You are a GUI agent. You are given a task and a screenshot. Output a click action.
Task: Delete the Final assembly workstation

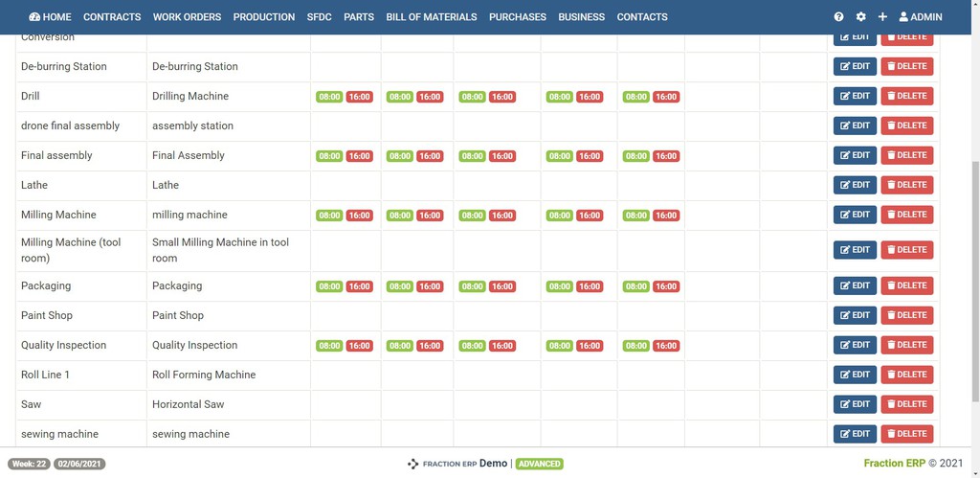coord(907,155)
